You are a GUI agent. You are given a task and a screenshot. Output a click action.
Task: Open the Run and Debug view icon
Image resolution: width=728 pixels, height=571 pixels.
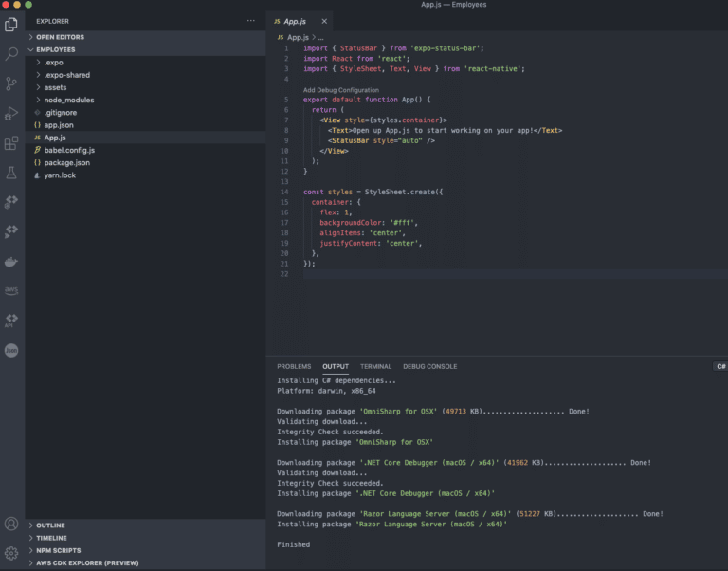[x=11, y=114]
